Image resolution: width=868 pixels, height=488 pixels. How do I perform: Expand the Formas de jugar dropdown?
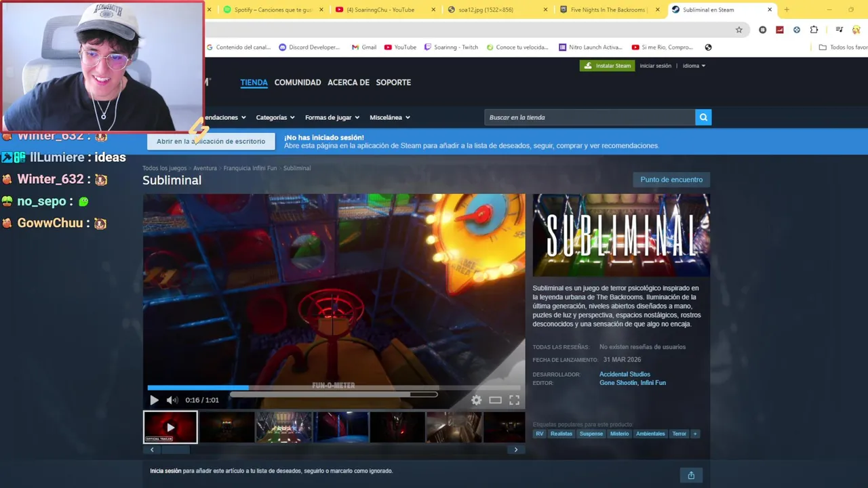pyautogui.click(x=332, y=117)
